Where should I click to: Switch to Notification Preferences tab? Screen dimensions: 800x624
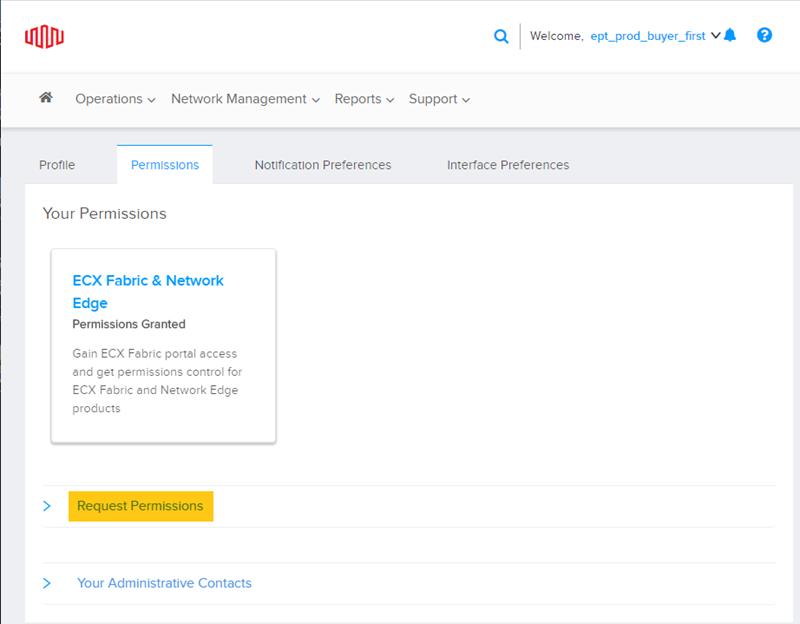click(323, 165)
